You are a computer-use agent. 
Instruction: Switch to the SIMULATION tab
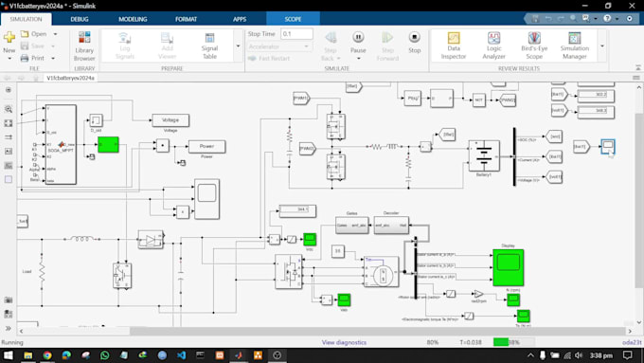26,19
